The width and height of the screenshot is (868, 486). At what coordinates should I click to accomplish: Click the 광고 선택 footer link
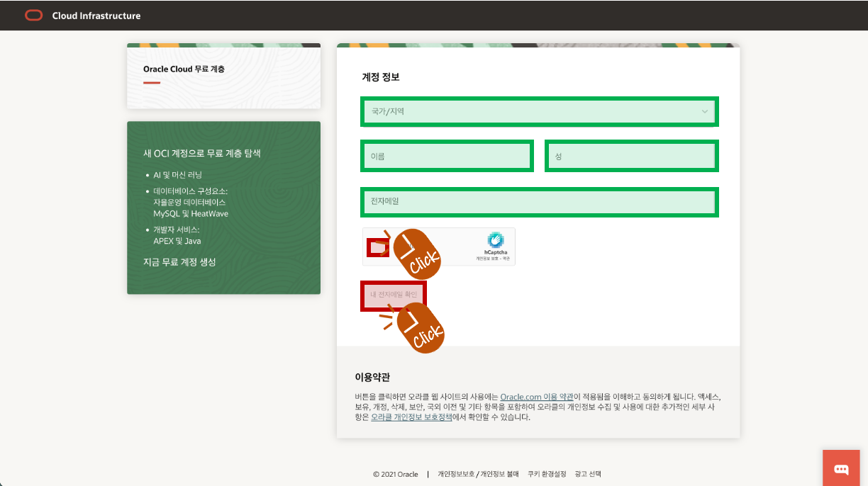(x=588, y=474)
